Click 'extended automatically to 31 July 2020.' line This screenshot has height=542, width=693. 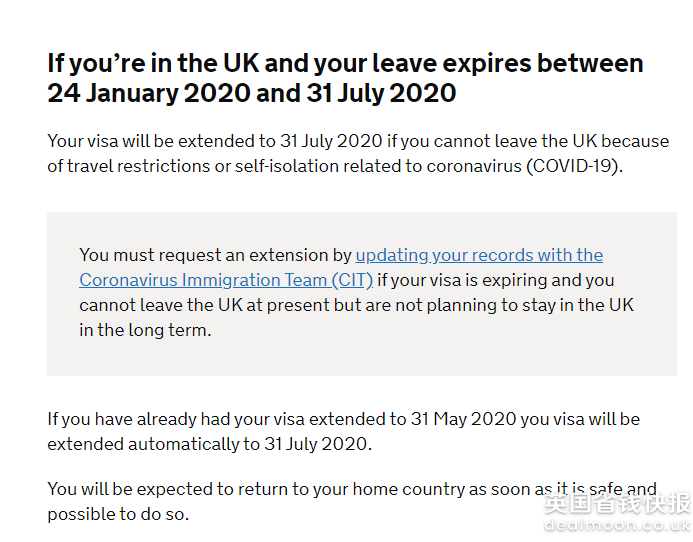pos(209,444)
